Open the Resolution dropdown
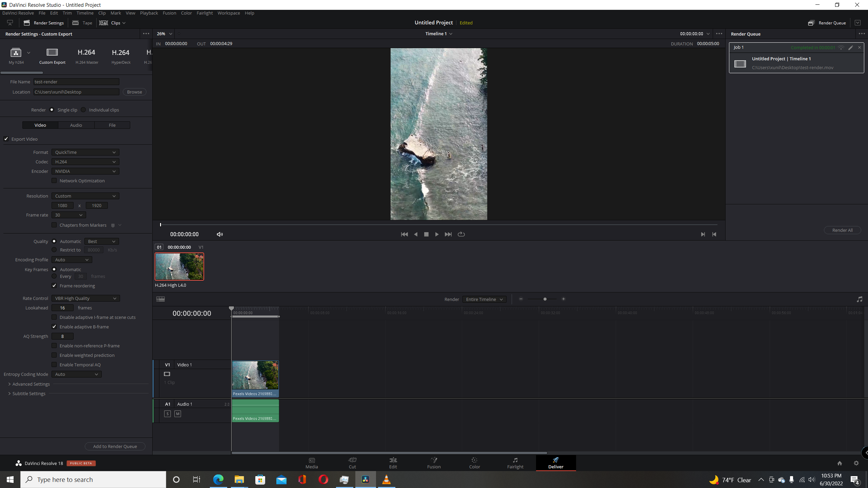The image size is (868, 488). (85, 196)
